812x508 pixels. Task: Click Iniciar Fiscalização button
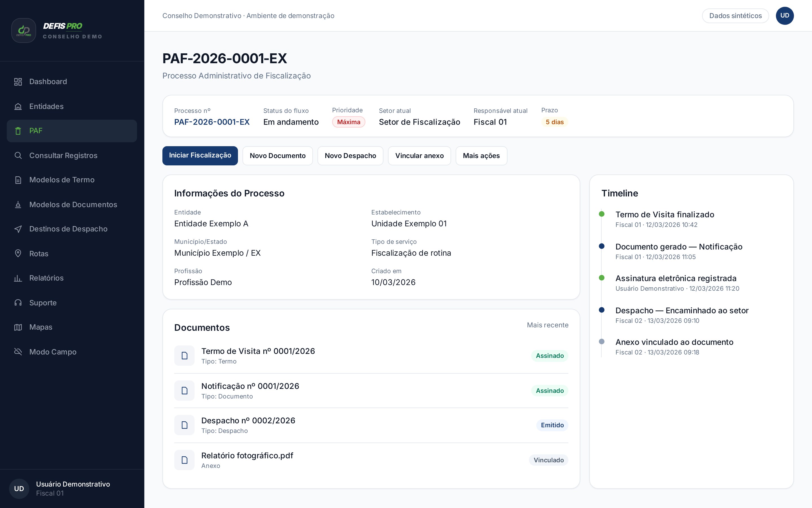click(x=200, y=156)
